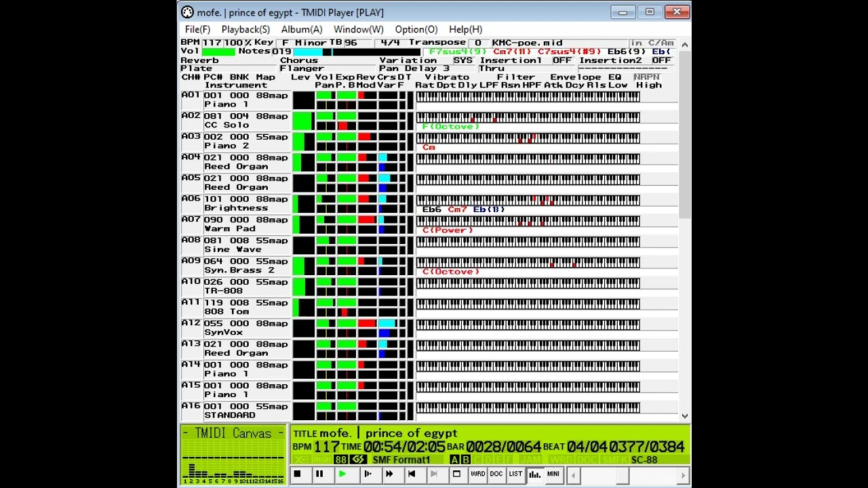The height and width of the screenshot is (488, 868).
Task: Click the NRPN header label
Action: [646, 77]
